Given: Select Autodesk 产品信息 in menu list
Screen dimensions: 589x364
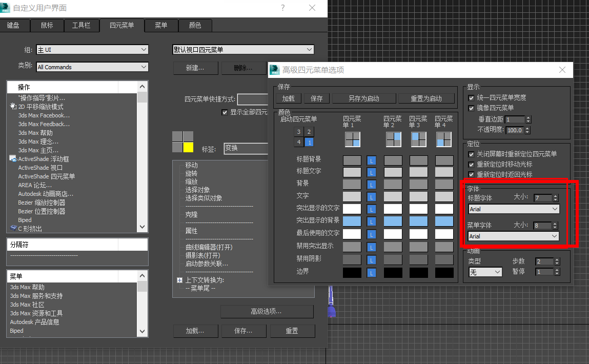Looking at the screenshot, I should click(34, 322).
